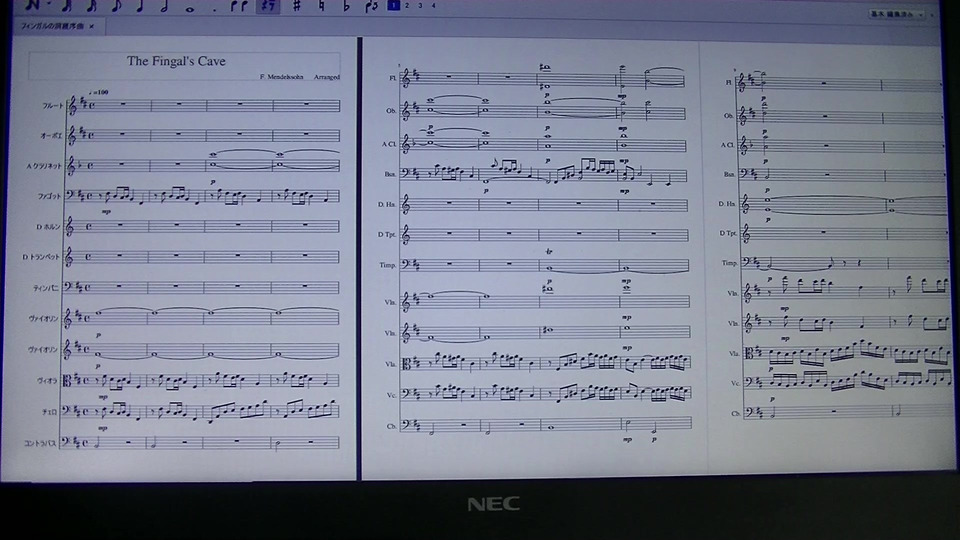Select the Ob. label on page two
The image size is (960, 540).
[x=391, y=111]
